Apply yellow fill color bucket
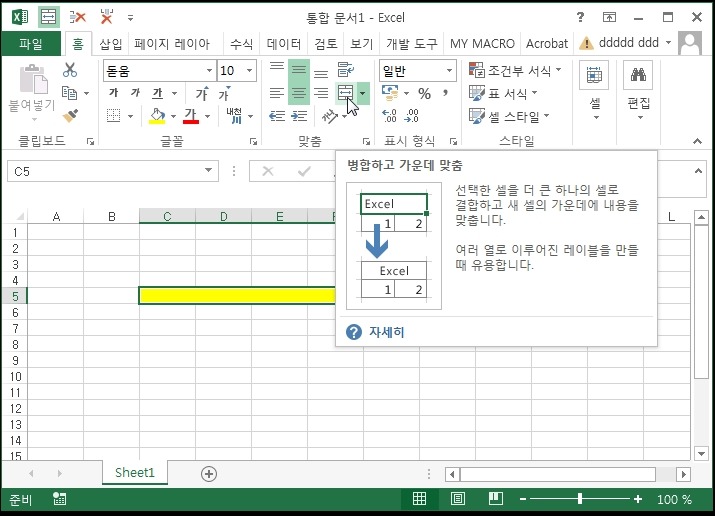The height and width of the screenshot is (516, 715). 157,116
